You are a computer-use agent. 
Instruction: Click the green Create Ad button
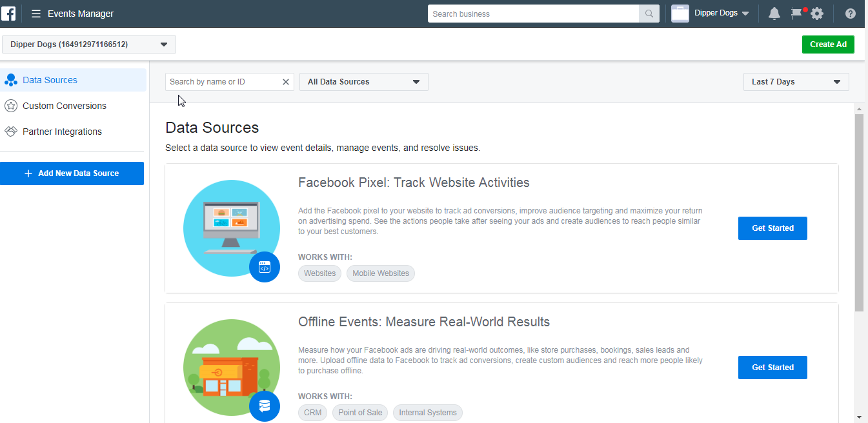pyautogui.click(x=828, y=44)
